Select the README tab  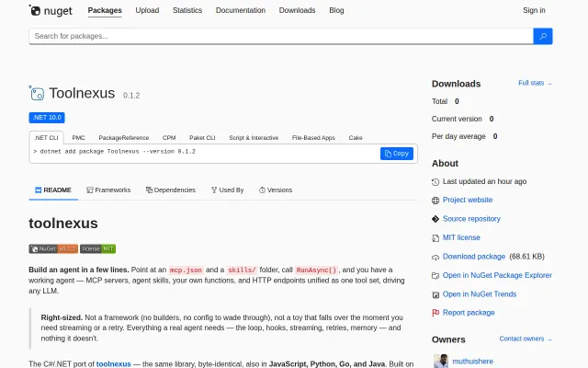53,190
